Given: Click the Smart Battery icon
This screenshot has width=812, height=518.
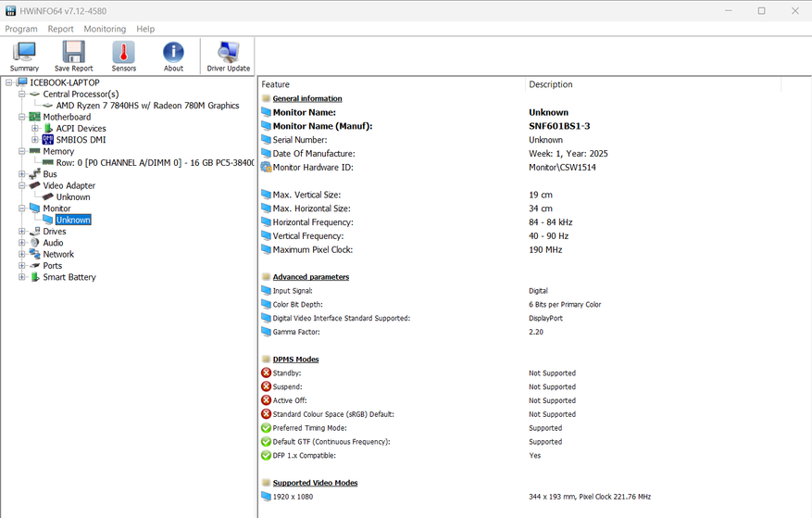Looking at the screenshot, I should click(34, 277).
